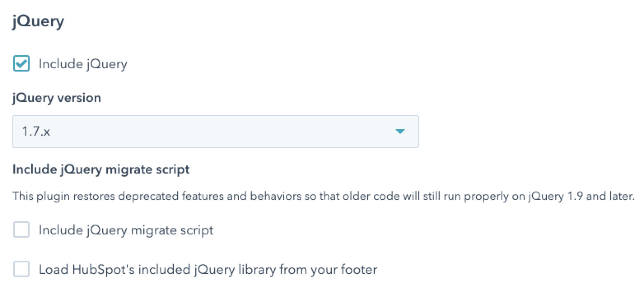Tick Load HubSpot's included jQuery library from footer
Screen dimensions: 644x292
[x=21, y=269]
